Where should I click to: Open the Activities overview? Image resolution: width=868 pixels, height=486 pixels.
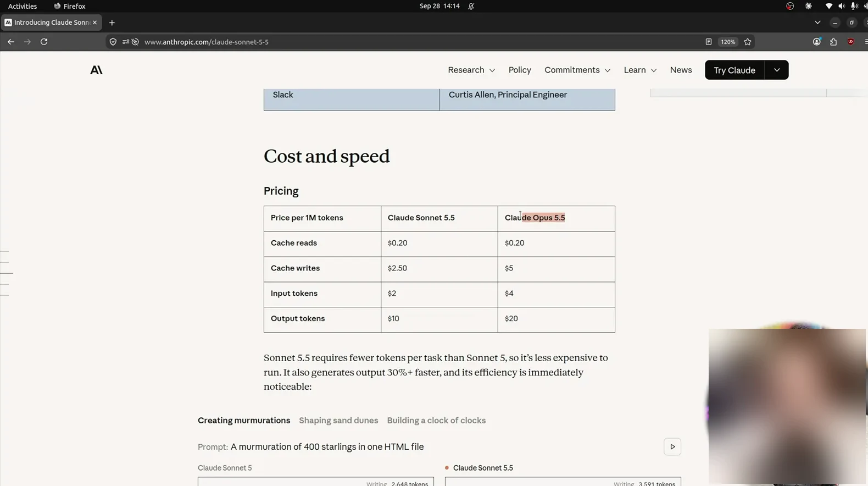[23, 6]
